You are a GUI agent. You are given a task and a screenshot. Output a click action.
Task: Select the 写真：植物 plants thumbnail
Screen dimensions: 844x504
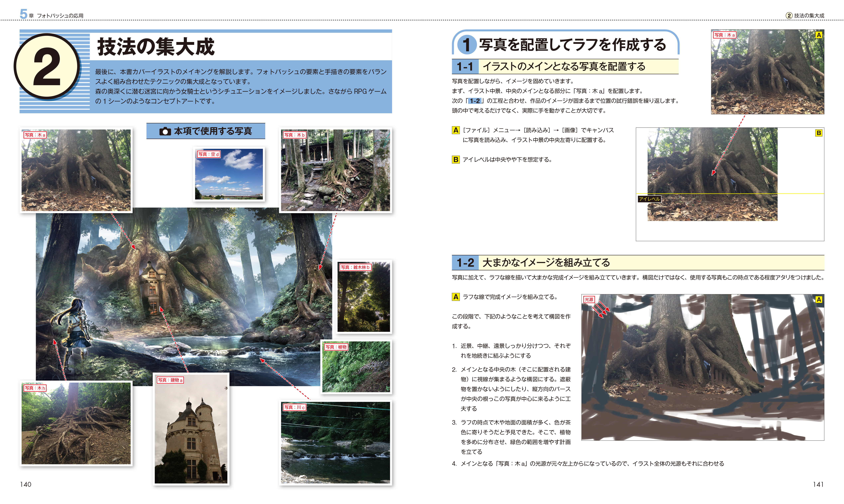coord(356,367)
